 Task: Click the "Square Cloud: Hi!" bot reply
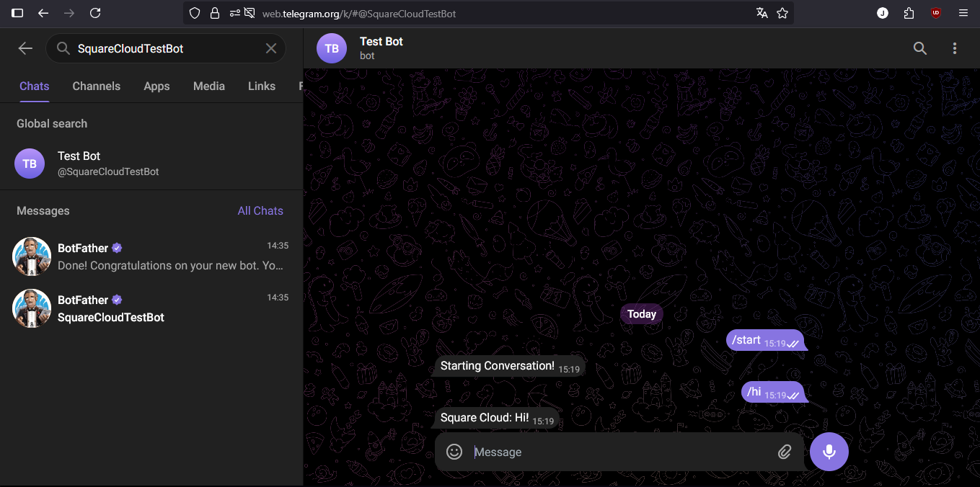click(497, 418)
